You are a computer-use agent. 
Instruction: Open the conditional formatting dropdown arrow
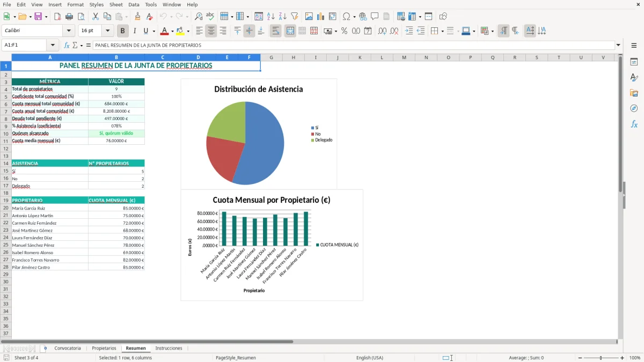pos(492,31)
